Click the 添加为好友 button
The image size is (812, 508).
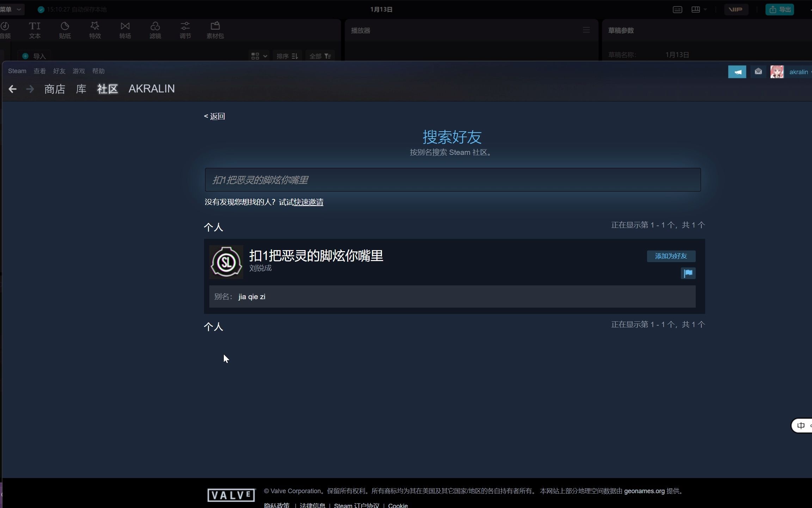[x=671, y=256]
